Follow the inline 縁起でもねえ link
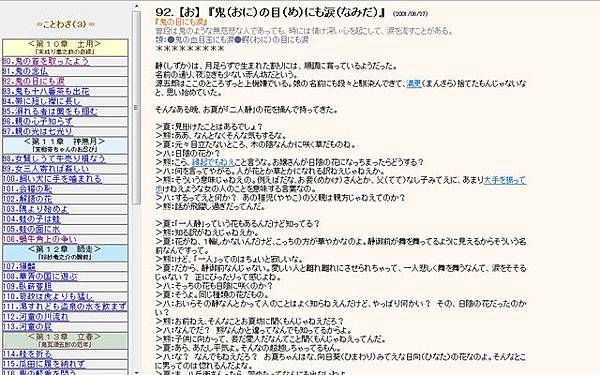The height and width of the screenshot is (375, 600). (x=213, y=162)
